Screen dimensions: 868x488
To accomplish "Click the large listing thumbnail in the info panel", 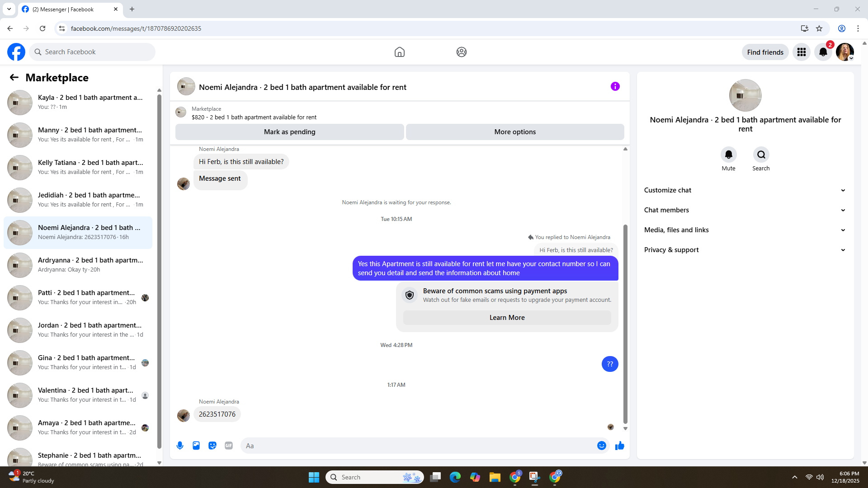I will tap(745, 95).
